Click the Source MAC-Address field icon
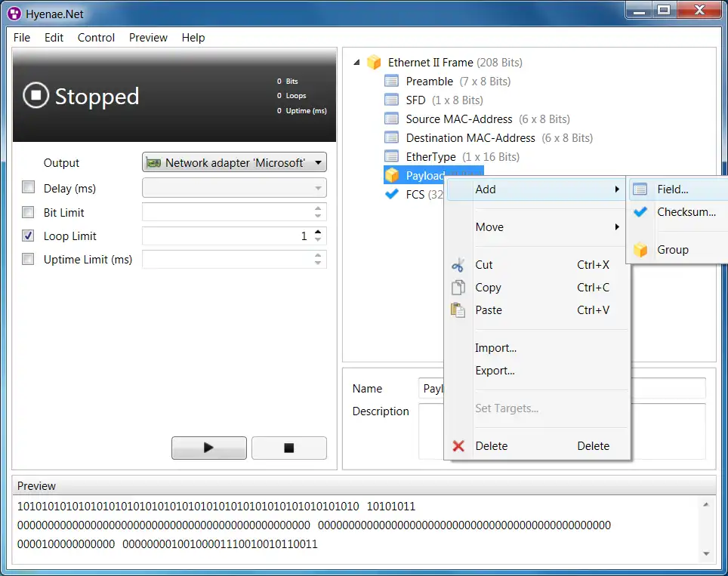The image size is (728, 576). coord(391,119)
